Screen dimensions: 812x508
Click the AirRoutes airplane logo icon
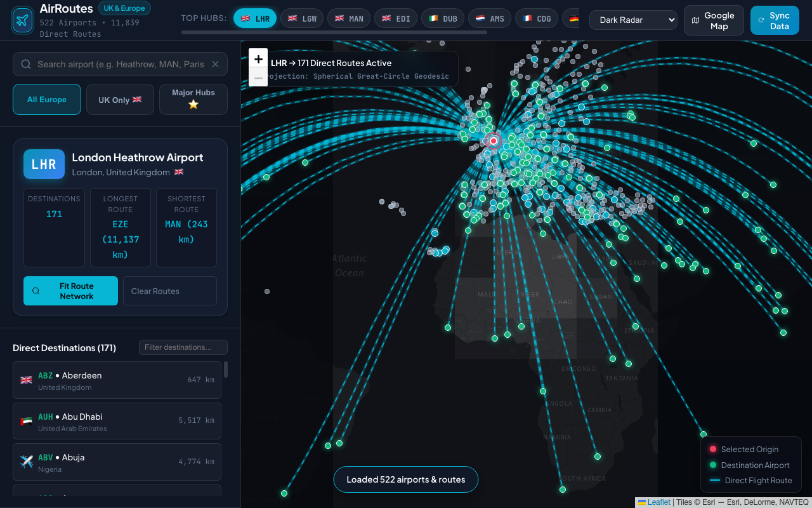(x=23, y=20)
